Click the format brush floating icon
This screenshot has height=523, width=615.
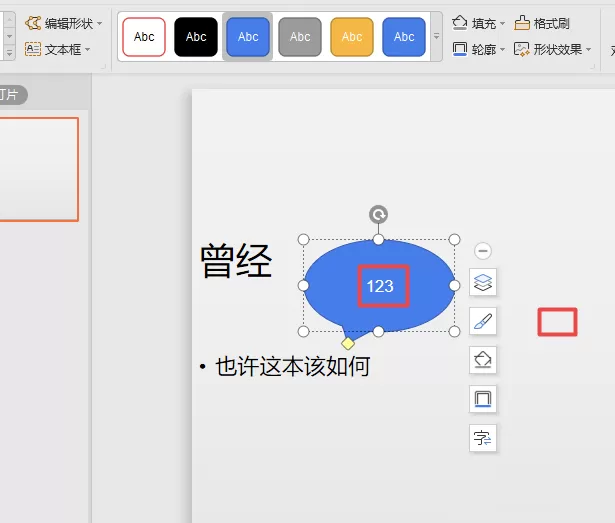point(483,321)
